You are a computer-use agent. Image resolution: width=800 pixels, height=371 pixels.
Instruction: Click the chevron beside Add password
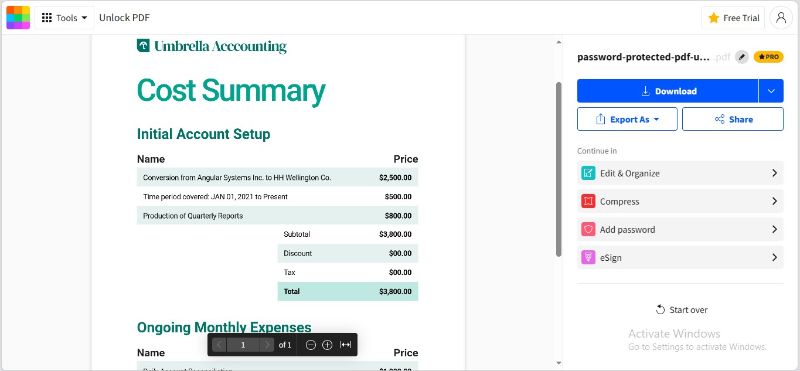(774, 229)
